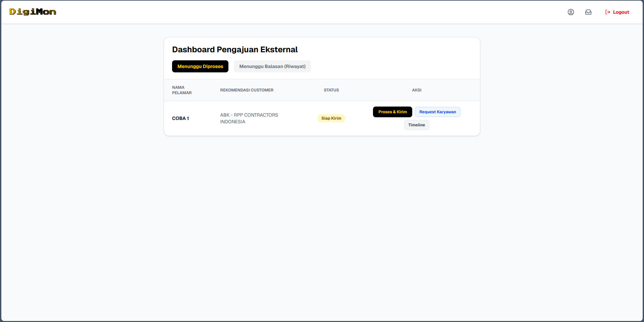Screen dimensions: 644x322
Task: Open the inbox tray icon
Action: 588,12
